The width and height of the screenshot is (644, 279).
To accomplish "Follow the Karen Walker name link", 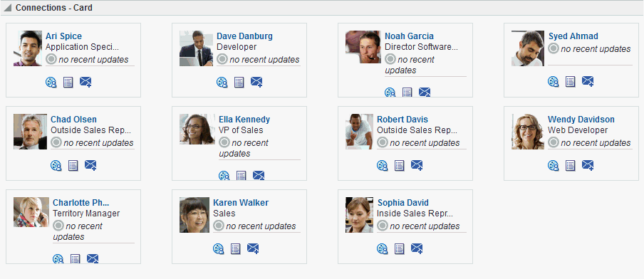I will (x=241, y=203).
